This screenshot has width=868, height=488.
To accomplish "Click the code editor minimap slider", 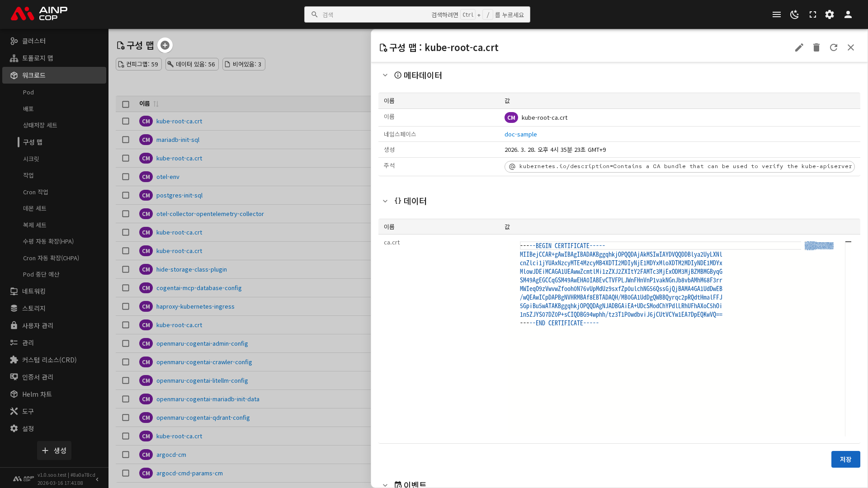I will click(x=819, y=245).
